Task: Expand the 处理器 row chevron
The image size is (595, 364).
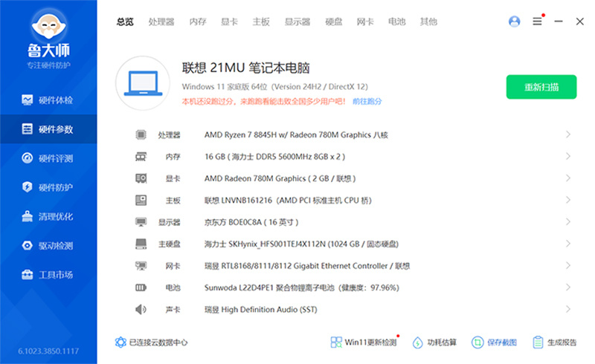Action: [567, 134]
